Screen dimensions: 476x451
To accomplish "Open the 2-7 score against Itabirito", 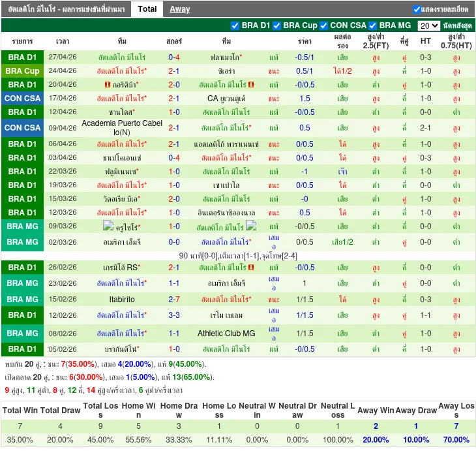I will (x=174, y=299).
